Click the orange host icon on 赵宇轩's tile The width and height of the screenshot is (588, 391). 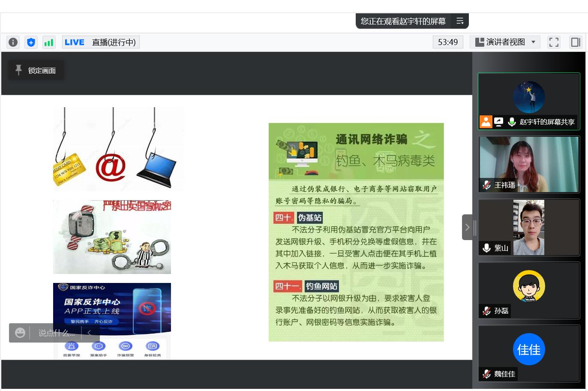pyautogui.click(x=486, y=122)
